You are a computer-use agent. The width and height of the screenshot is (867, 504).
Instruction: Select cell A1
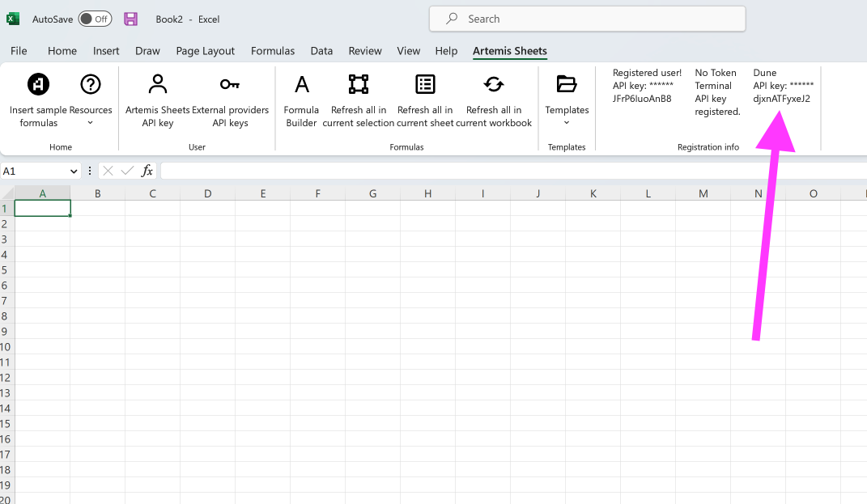click(x=43, y=209)
